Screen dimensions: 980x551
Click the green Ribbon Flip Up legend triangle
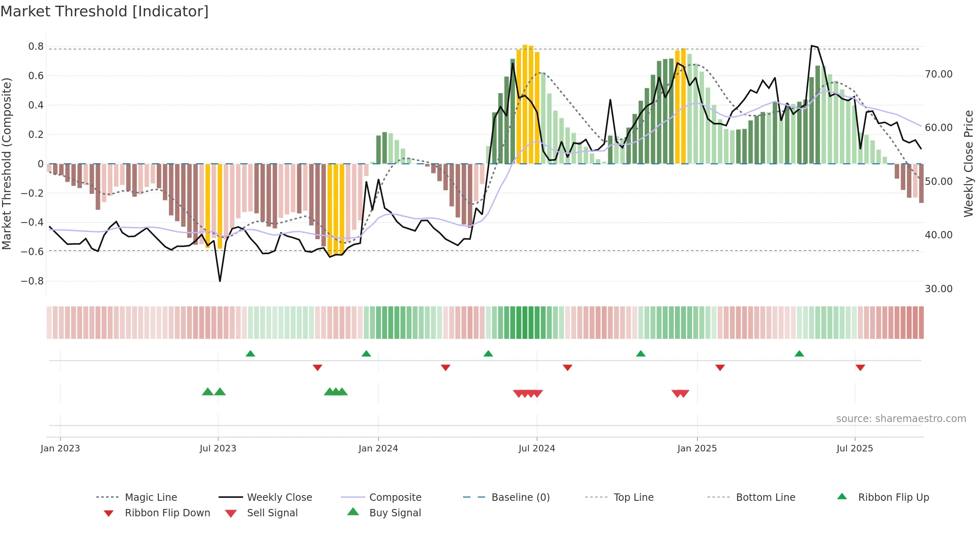pos(842,496)
